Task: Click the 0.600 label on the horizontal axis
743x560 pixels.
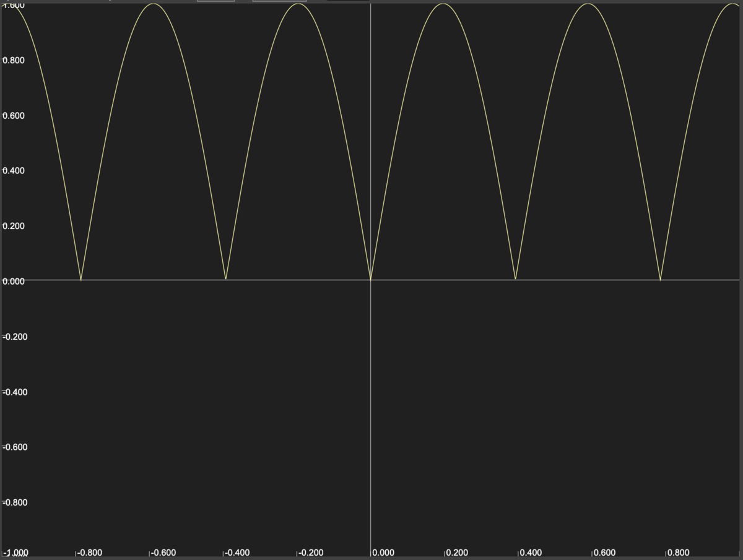Action: pos(604,553)
